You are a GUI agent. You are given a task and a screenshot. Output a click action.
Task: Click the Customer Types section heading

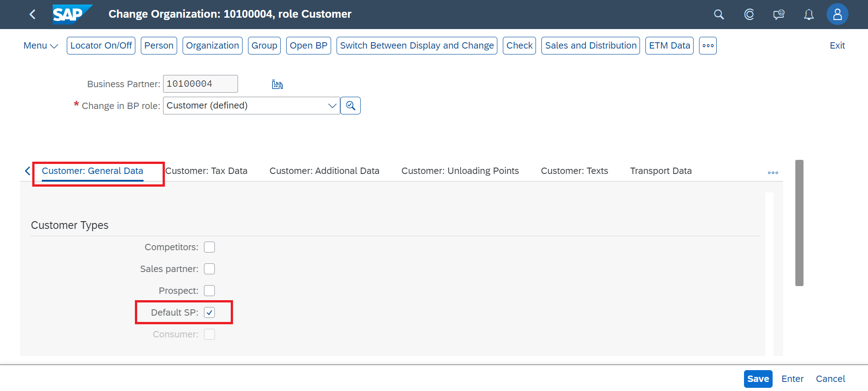[69, 225]
